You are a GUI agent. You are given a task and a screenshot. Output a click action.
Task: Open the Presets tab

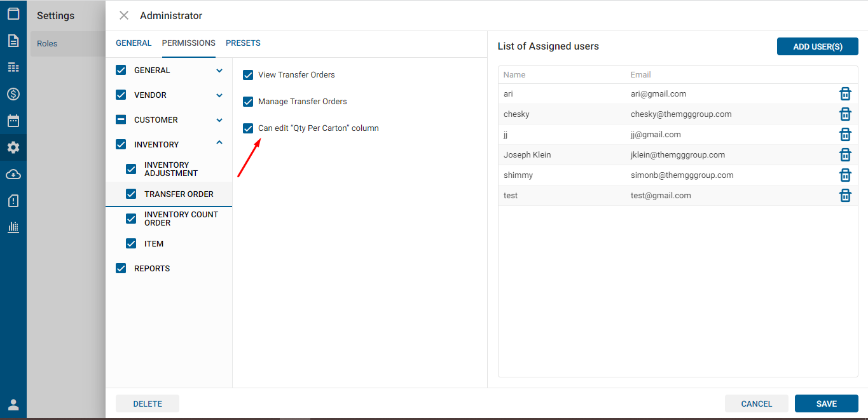[x=243, y=43]
